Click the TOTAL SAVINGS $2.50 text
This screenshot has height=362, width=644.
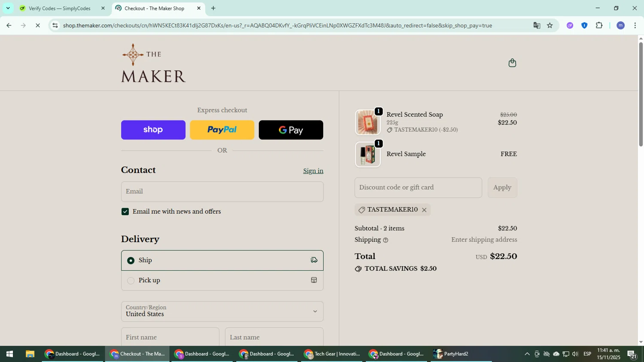[401, 269]
